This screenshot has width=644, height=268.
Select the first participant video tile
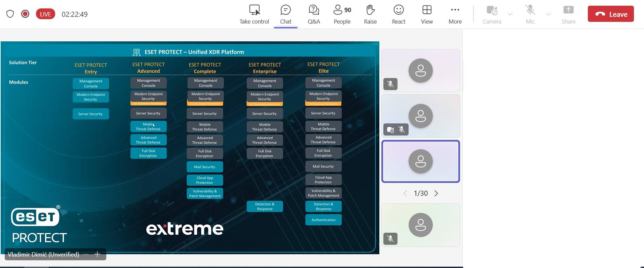[x=421, y=71]
